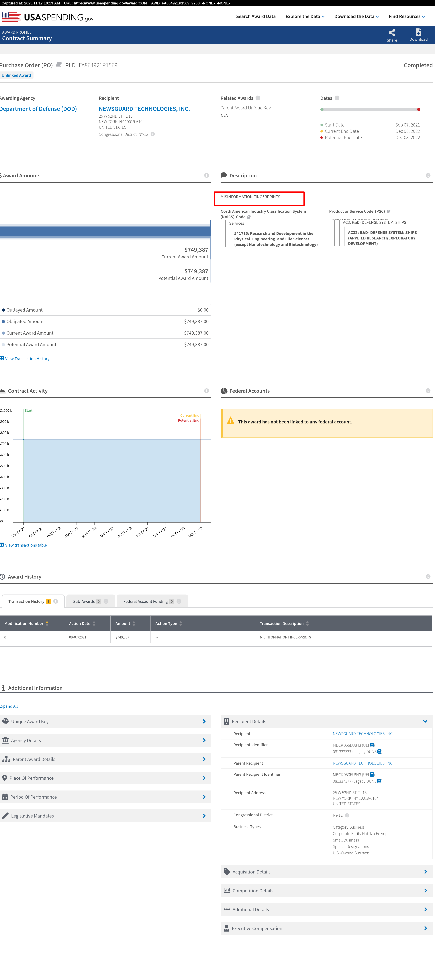This screenshot has width=435, height=980.
Task: Sort table by Action Type arrows
Action: pyautogui.click(x=181, y=624)
